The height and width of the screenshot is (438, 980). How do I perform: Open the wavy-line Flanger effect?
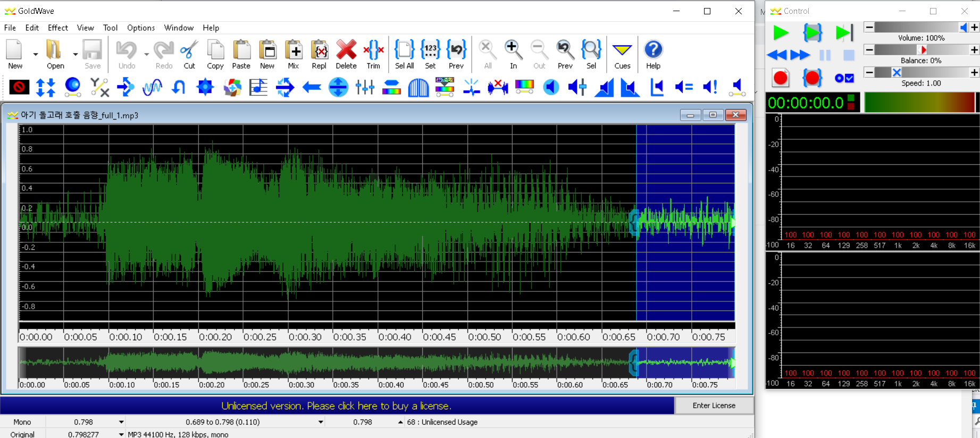point(152,87)
